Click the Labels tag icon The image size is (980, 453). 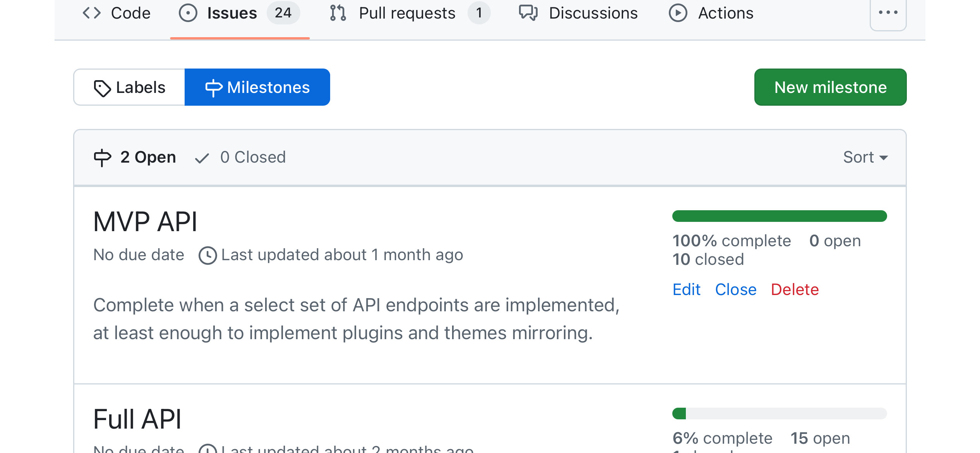102,88
